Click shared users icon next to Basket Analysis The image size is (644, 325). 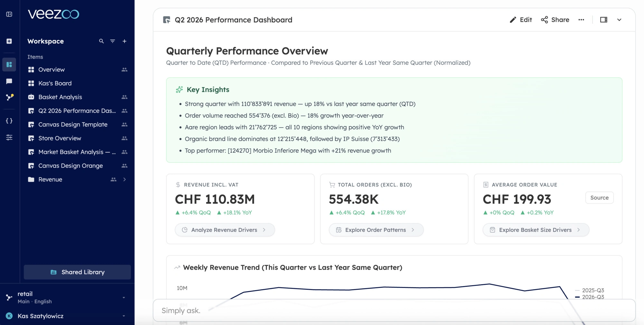click(124, 97)
